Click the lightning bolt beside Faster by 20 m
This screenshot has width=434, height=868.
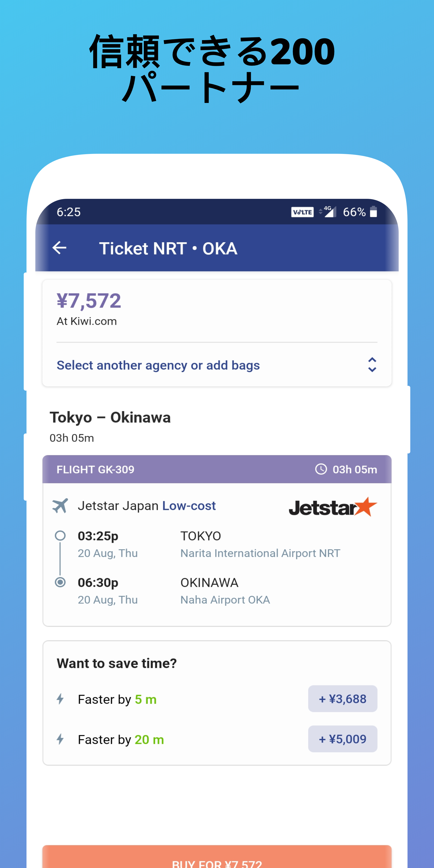click(60, 739)
